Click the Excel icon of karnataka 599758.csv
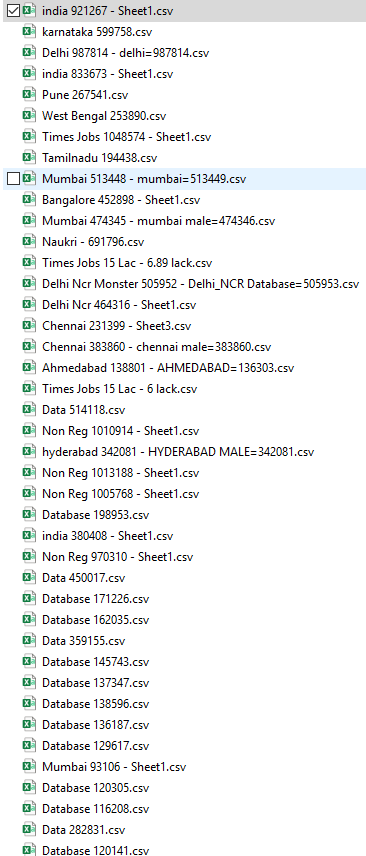 pos(28,32)
